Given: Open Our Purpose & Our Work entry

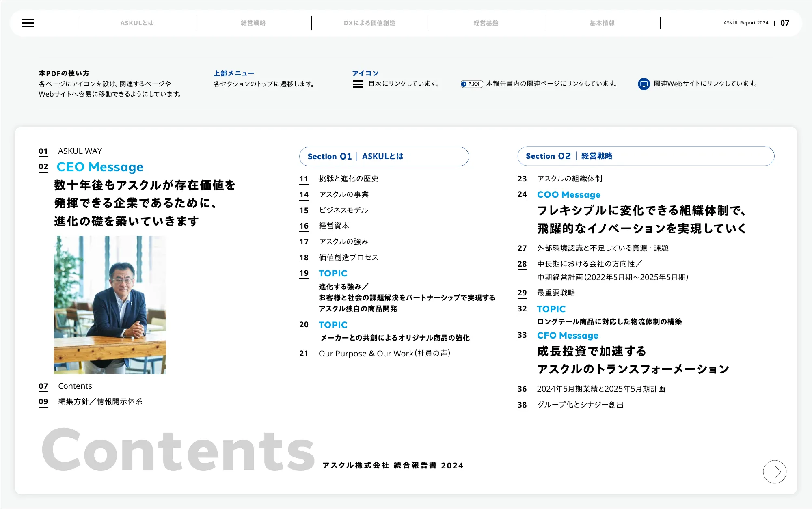Looking at the screenshot, I should (x=384, y=354).
